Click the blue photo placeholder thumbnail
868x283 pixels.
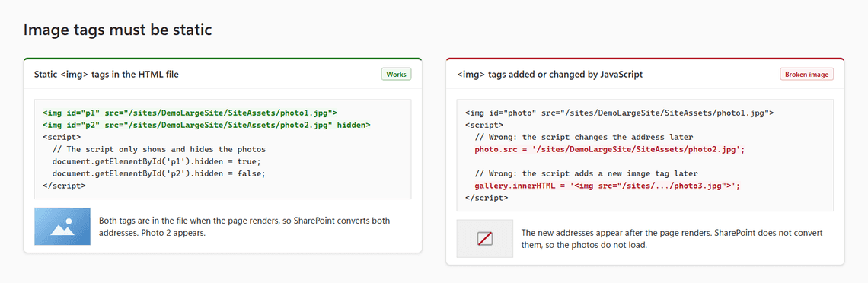[62, 227]
